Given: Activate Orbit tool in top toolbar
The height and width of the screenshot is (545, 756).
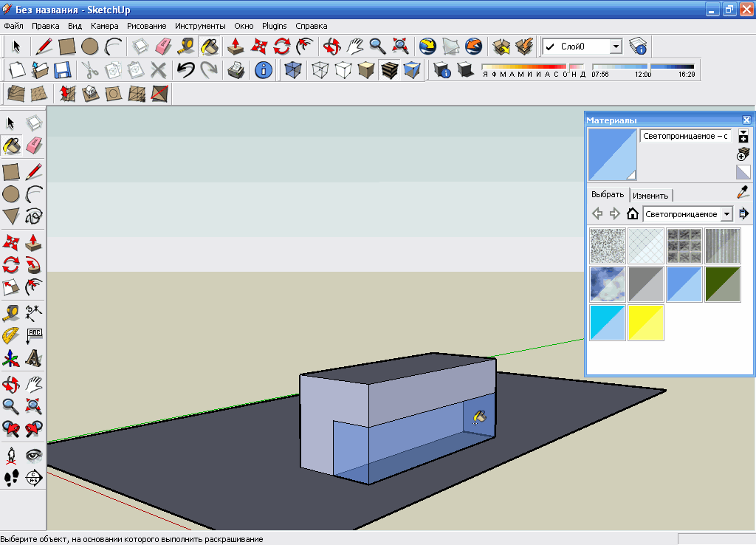Looking at the screenshot, I should [x=331, y=47].
